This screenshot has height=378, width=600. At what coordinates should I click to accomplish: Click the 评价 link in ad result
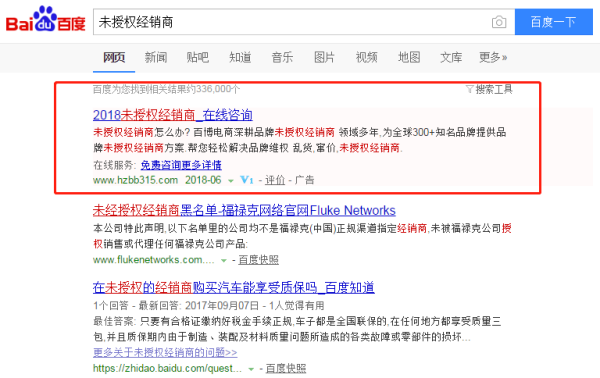pos(275,180)
